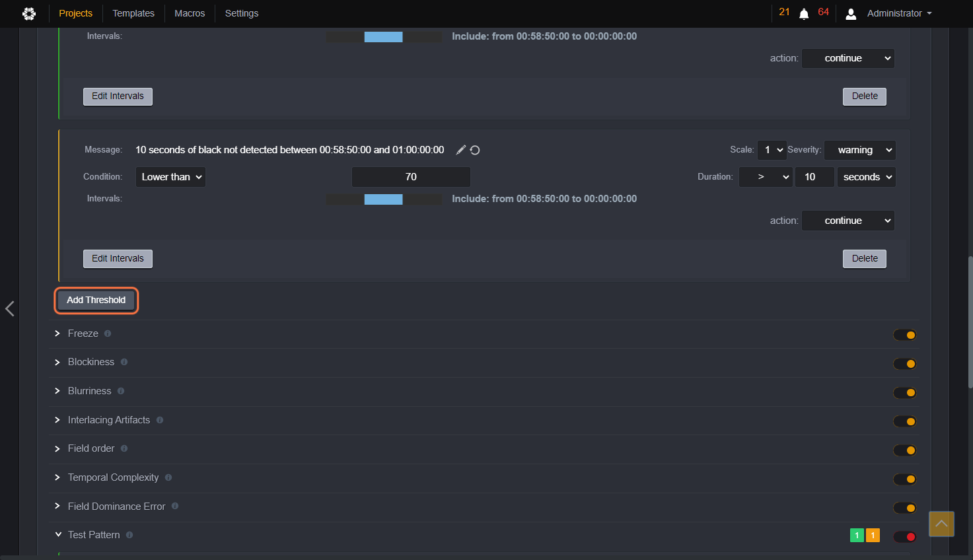Click the warning threshold's blue interval bar
973x560 pixels.
click(383, 199)
